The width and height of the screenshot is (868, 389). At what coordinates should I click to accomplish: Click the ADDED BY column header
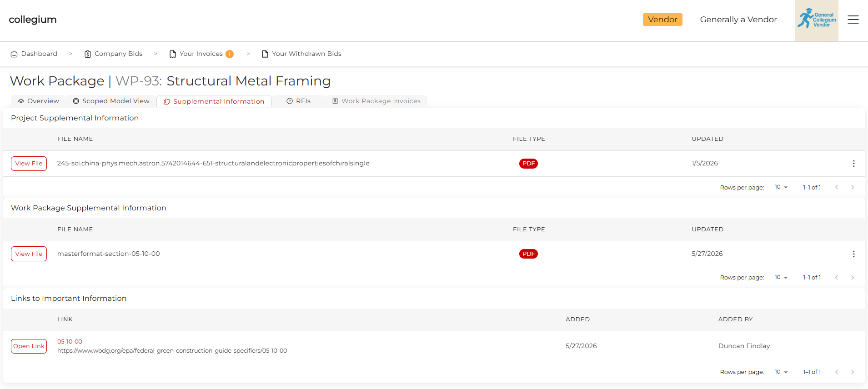[x=735, y=319]
